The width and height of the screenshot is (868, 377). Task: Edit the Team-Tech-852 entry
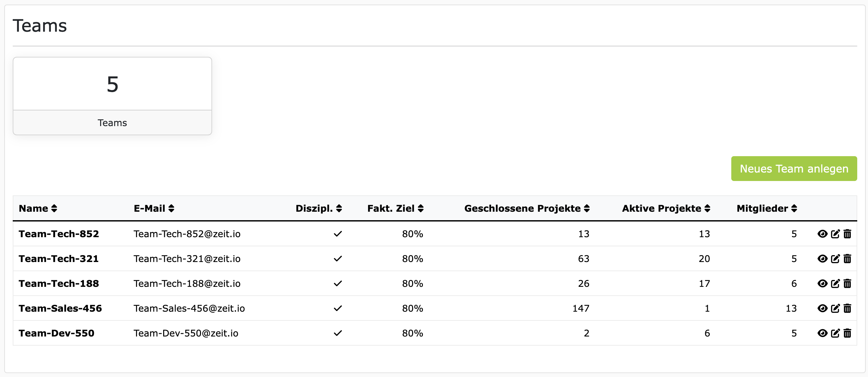click(x=835, y=234)
